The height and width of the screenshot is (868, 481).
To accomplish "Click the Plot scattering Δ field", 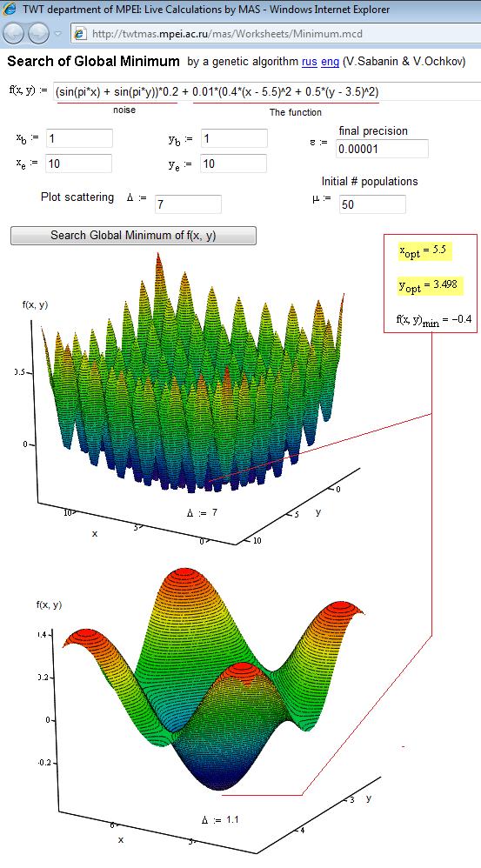I will (188, 204).
